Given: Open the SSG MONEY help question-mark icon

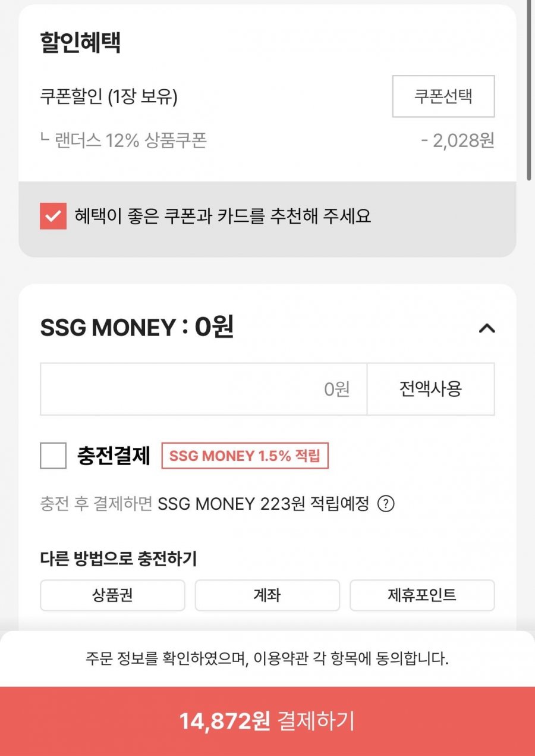Looking at the screenshot, I should click(x=386, y=504).
